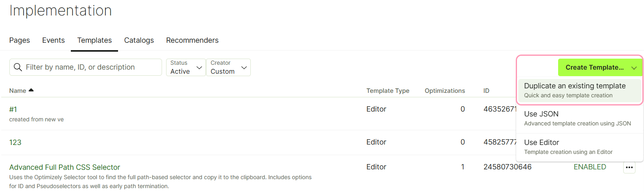644x193 pixels.
Task: Open the 123 template link
Action: [x=15, y=143]
